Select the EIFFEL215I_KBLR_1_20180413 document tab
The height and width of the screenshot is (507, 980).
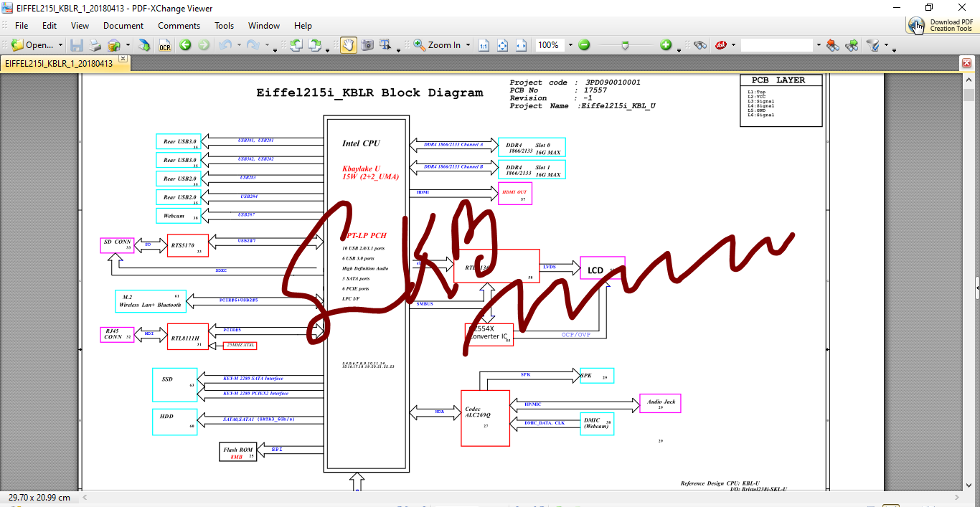coord(59,64)
